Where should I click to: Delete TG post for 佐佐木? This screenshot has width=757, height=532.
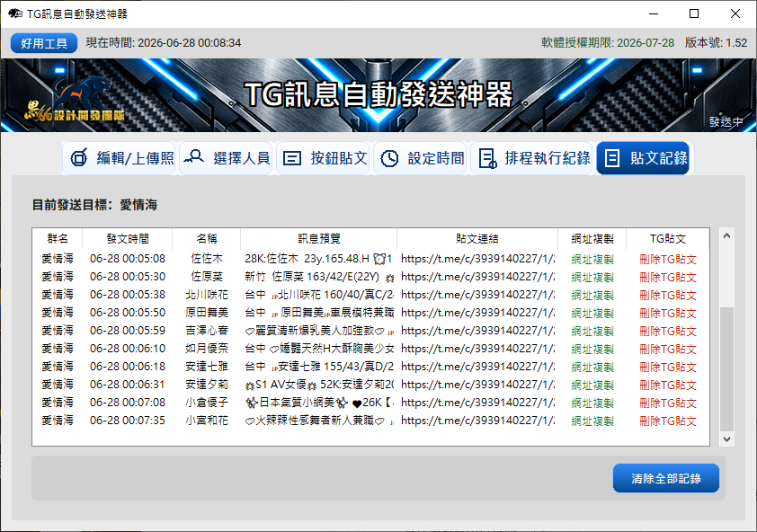point(668,259)
